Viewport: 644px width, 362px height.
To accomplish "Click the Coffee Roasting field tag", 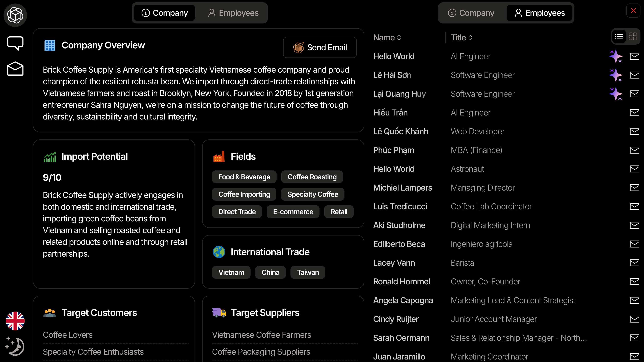I will (x=312, y=177).
